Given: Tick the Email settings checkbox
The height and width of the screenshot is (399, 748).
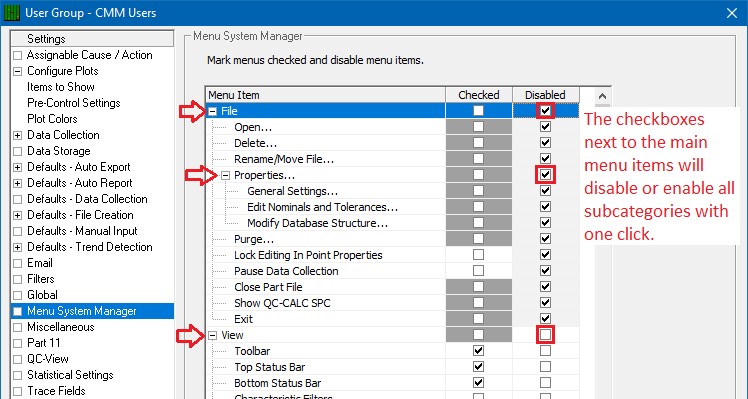Looking at the screenshot, I should click(18, 263).
